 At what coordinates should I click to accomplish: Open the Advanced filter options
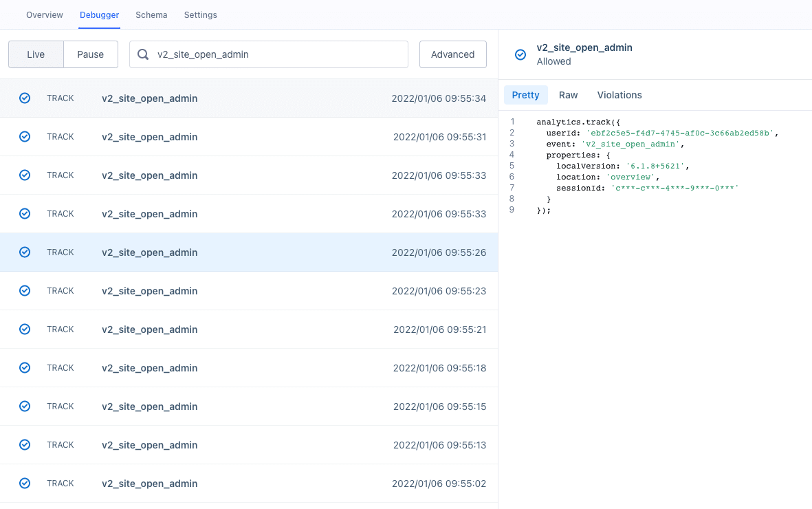(x=452, y=54)
